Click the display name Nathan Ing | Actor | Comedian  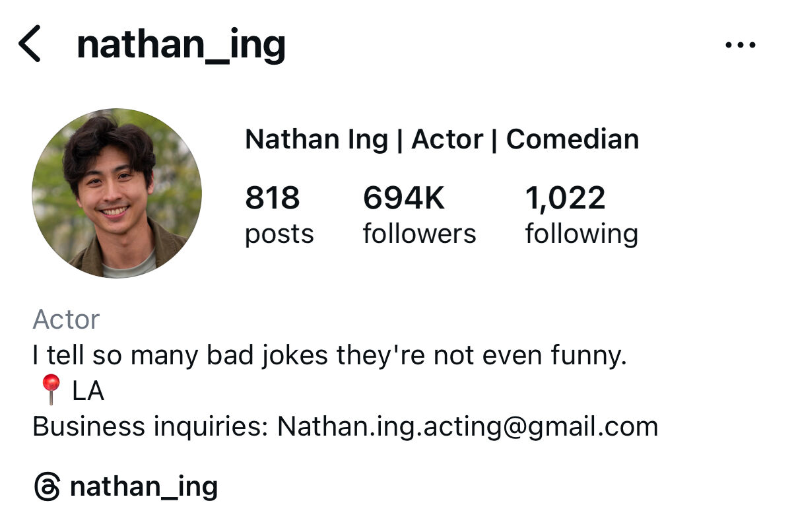click(442, 139)
